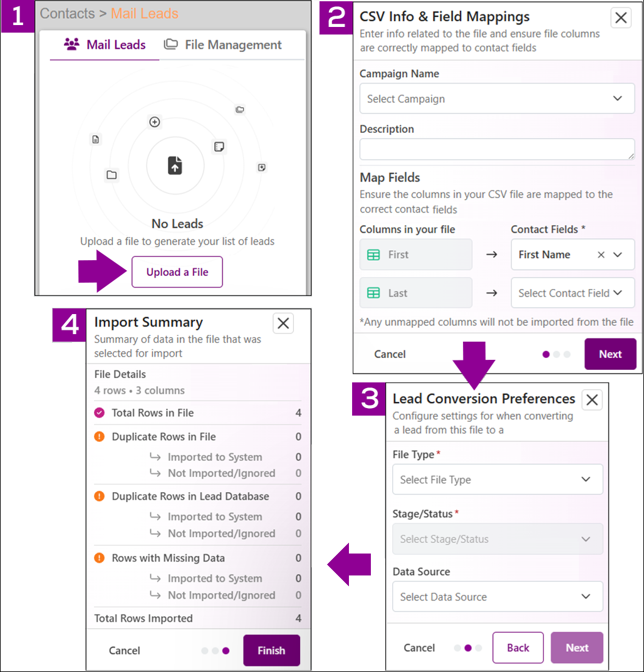This screenshot has height=672, width=644.
Task: Click the Duplicate Rows in File warning icon
Action: 100,437
